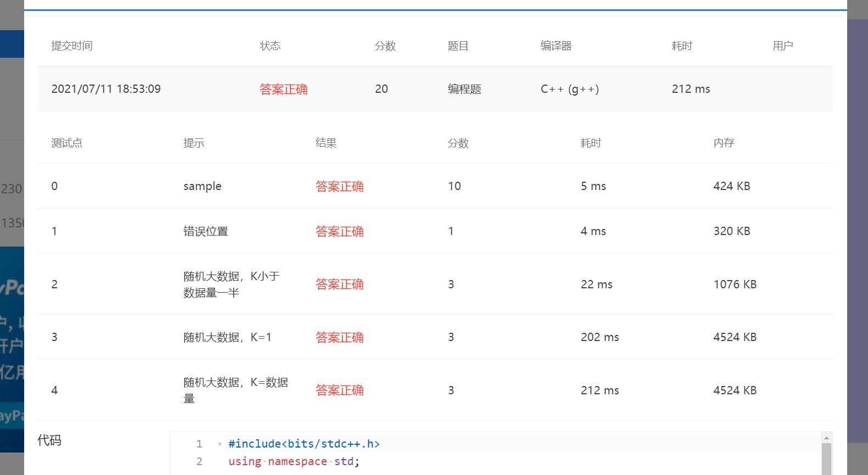868x475 pixels.
Task: Select submission time 2021/07/11 18:53:09
Action: (x=106, y=89)
